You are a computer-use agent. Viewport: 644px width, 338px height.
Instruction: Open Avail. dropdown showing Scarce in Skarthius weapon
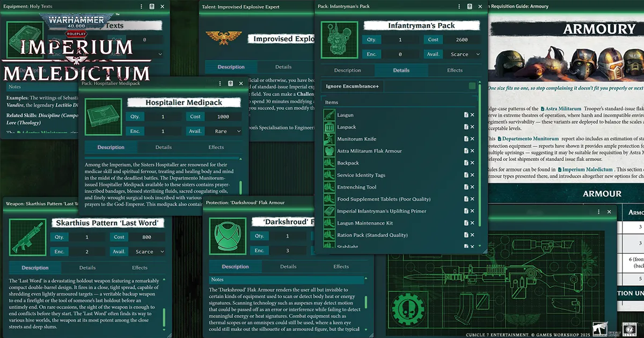tap(148, 252)
